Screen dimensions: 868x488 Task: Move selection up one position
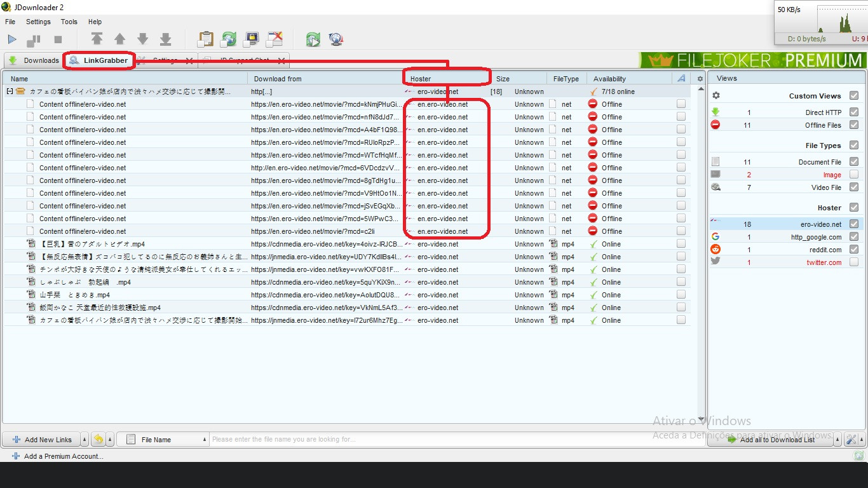tap(119, 39)
